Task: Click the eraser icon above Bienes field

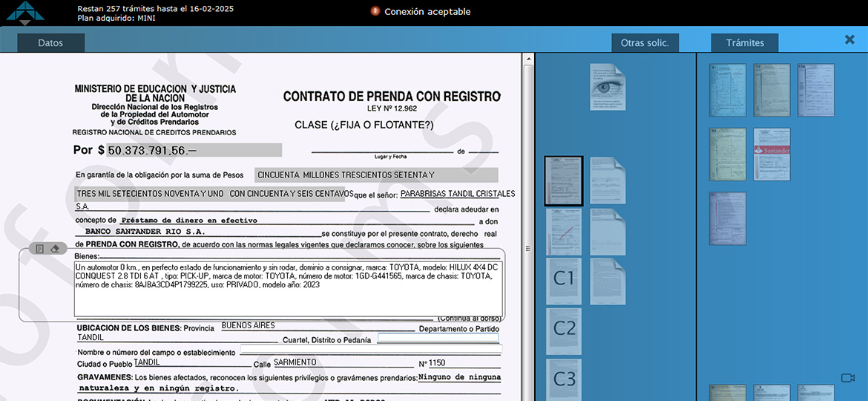Action: pyautogui.click(x=55, y=249)
